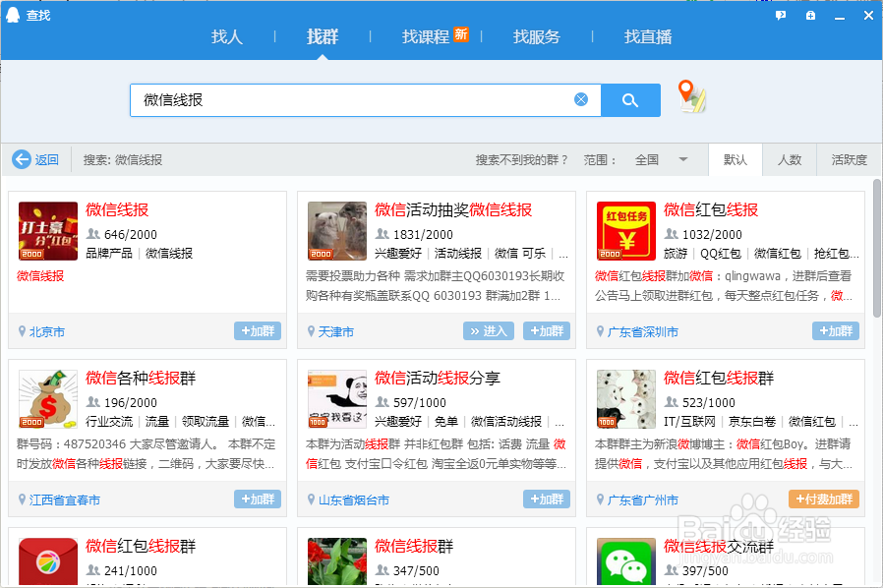Click location pin beside 山东省烟台市
The image size is (883, 588).
click(x=311, y=499)
